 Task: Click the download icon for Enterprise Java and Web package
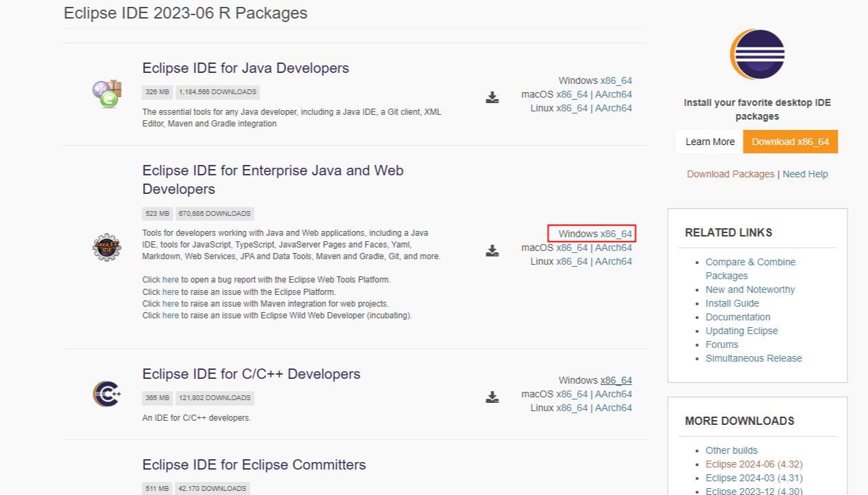click(492, 250)
